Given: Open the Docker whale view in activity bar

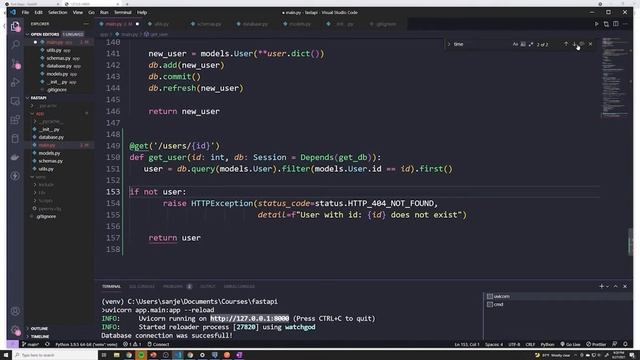Looking at the screenshot, I should pyautogui.click(x=16, y=157).
